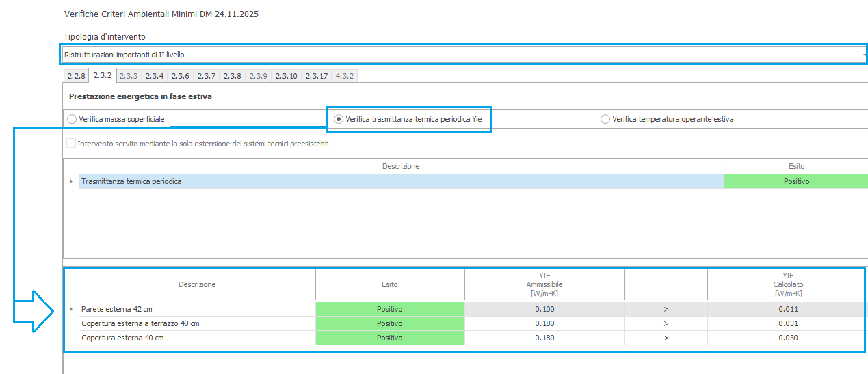Switch to the 2.2.8 tab
Viewport: 868px width, 374px height.
tap(76, 76)
